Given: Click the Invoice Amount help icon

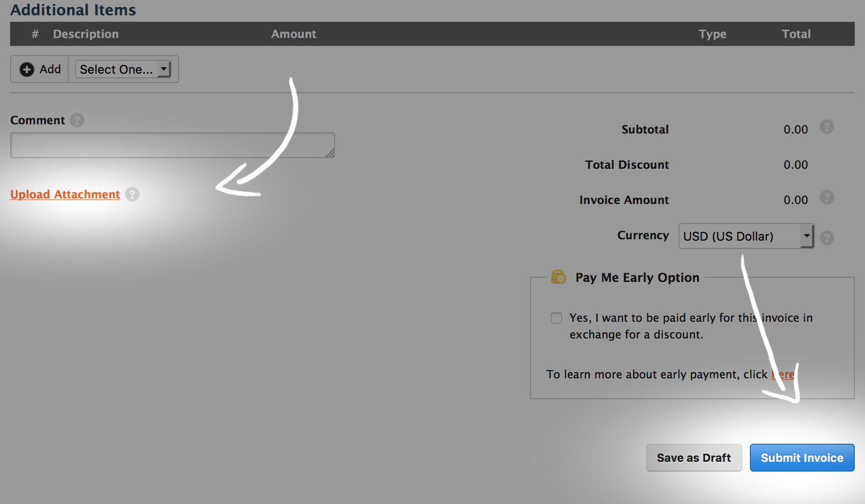Looking at the screenshot, I should (x=827, y=197).
